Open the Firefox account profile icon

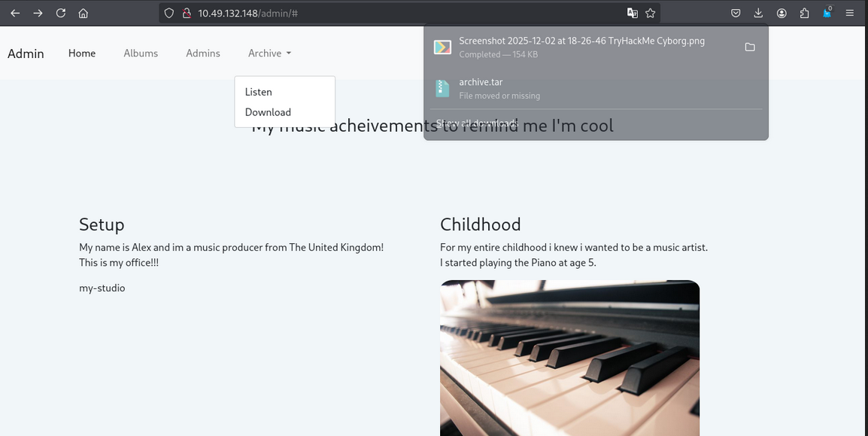point(782,13)
